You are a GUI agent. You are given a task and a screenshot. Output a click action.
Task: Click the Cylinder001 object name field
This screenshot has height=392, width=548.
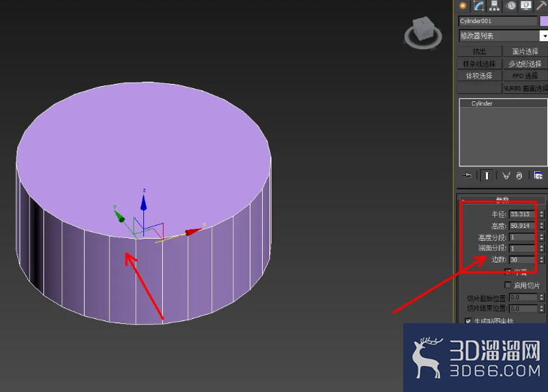click(x=497, y=21)
